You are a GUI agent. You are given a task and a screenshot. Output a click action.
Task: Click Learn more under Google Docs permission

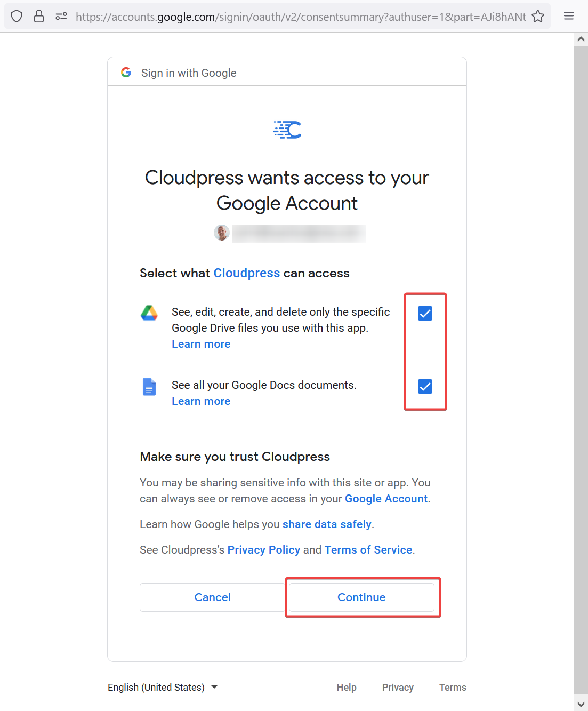coord(201,401)
